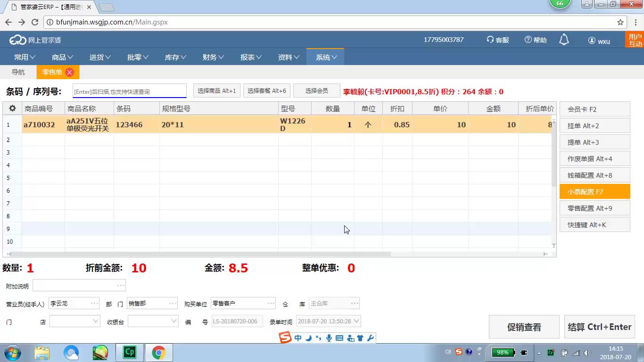Open notifications bell icon
Screen dimensions: 644x362
(564, 40)
